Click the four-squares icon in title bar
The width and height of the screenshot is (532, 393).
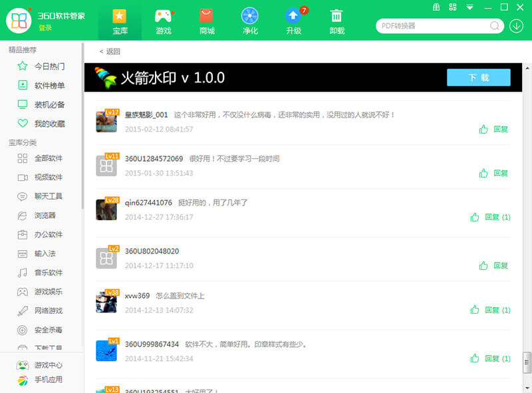(453, 7)
